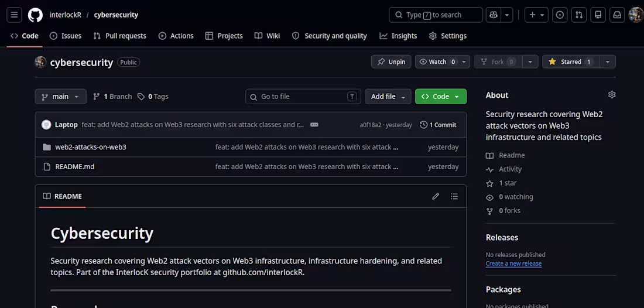Open the hamburger navigation menu
Viewport: 644px width, 308px height.
[x=15, y=15]
